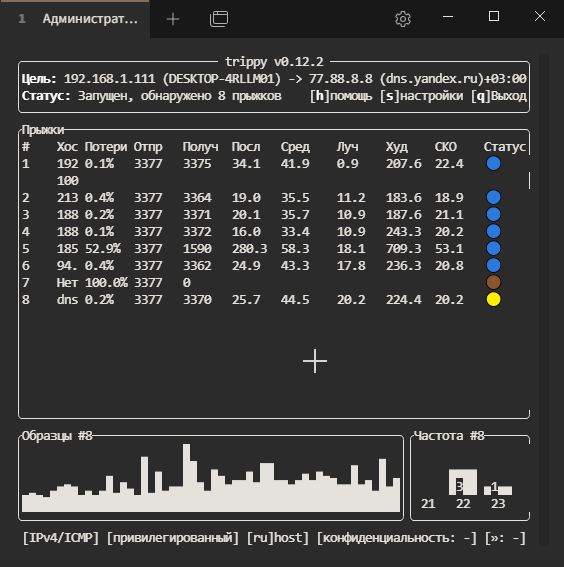Click brown status circle for hop 7
The width and height of the screenshot is (564, 567).
pyautogui.click(x=494, y=282)
